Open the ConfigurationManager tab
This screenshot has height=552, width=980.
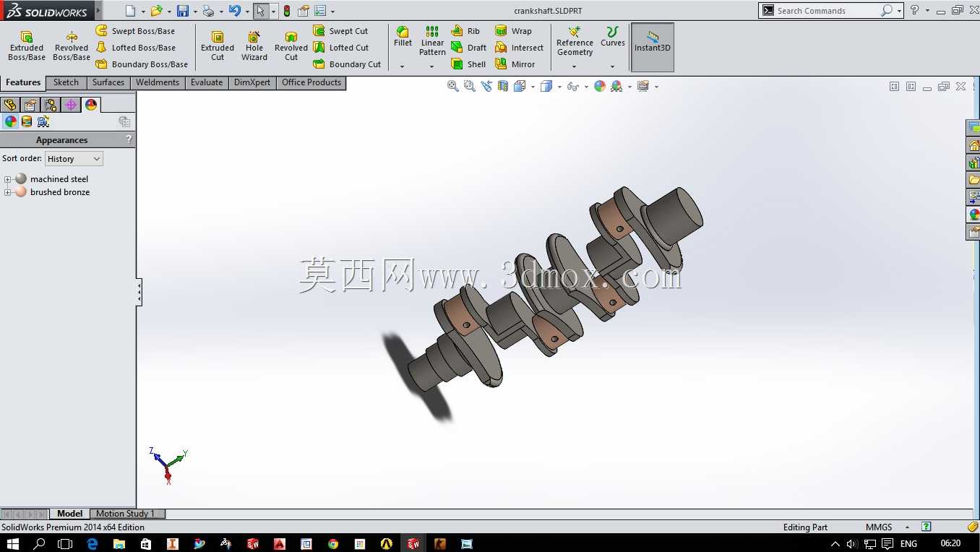(x=51, y=105)
